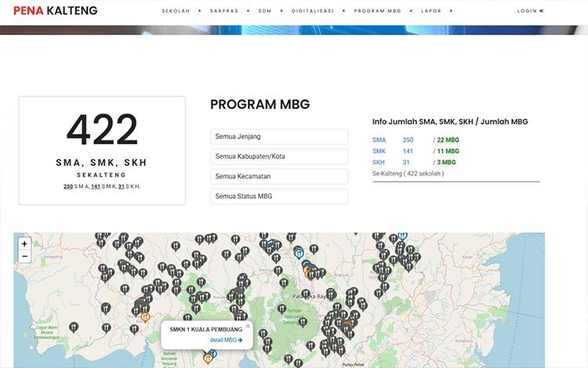Expand the Semua Kabupaten/Kota dropdown
The image size is (588, 368).
tap(279, 157)
